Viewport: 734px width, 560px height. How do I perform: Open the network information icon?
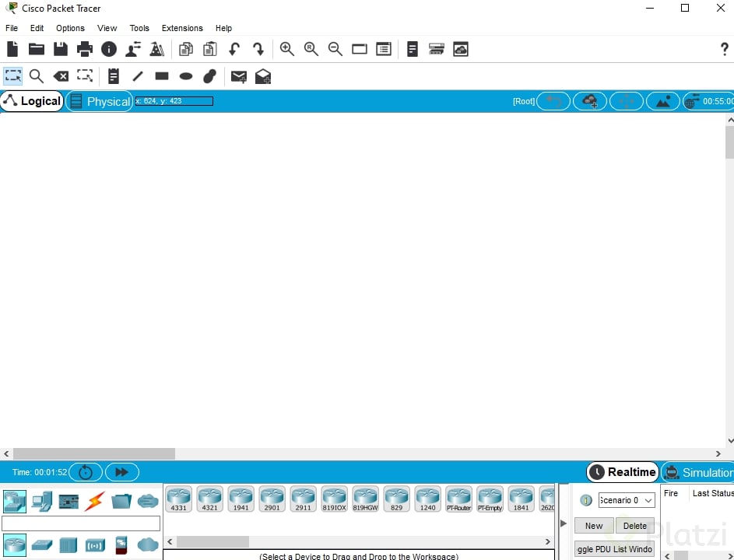click(109, 49)
